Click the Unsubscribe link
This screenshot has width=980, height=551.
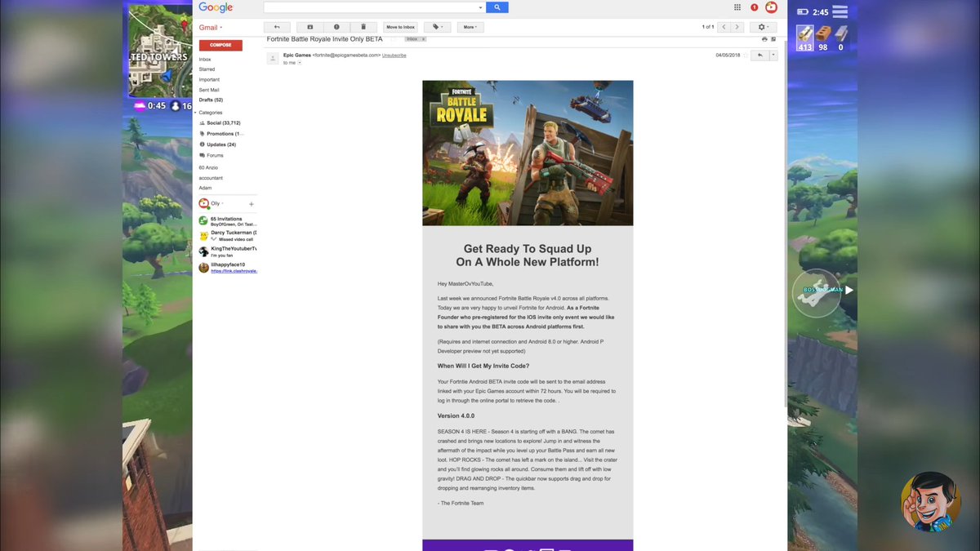pyautogui.click(x=394, y=56)
